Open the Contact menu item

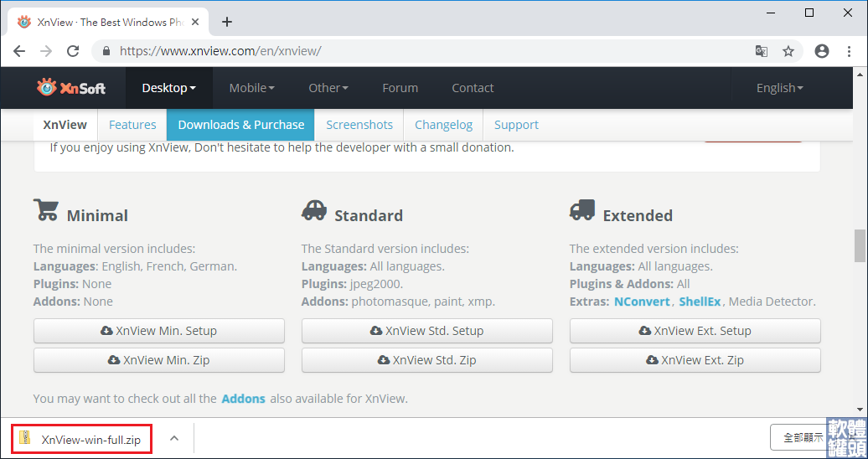pos(473,87)
